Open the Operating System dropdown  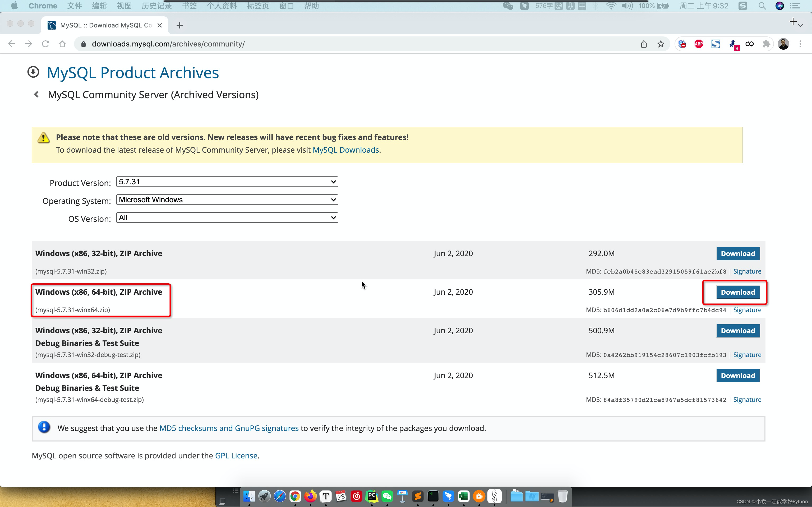pos(227,200)
